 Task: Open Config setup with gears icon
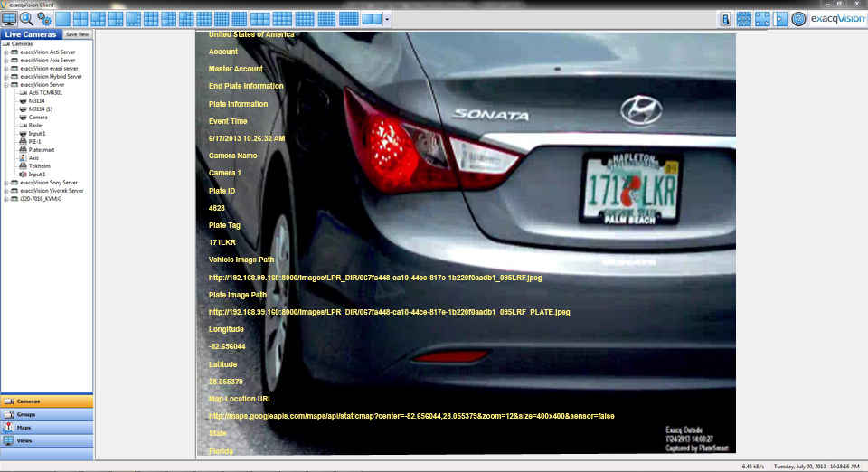(43, 18)
